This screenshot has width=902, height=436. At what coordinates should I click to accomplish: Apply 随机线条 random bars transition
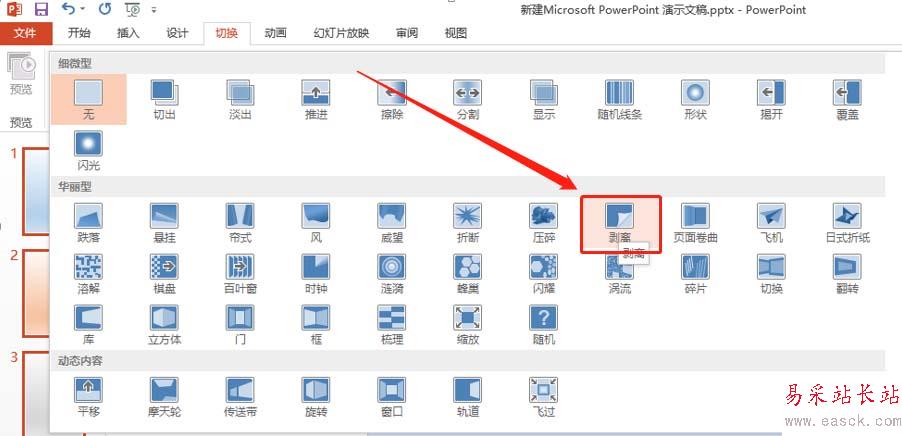620,99
